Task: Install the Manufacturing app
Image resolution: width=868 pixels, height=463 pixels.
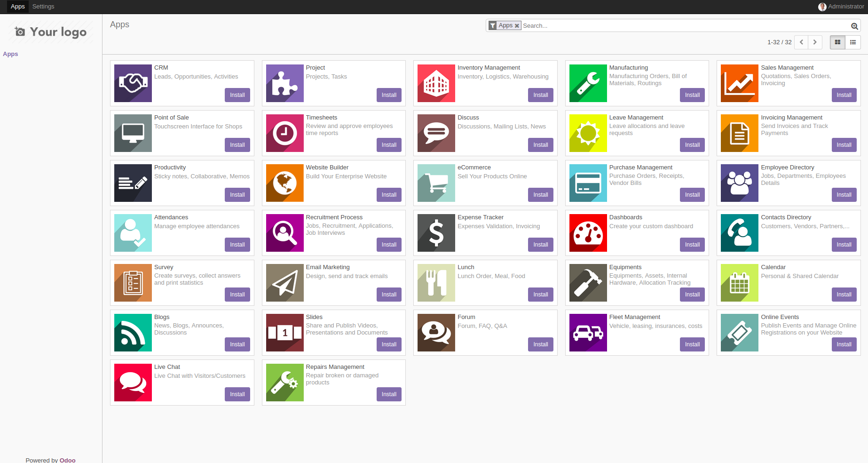Action: [692, 95]
